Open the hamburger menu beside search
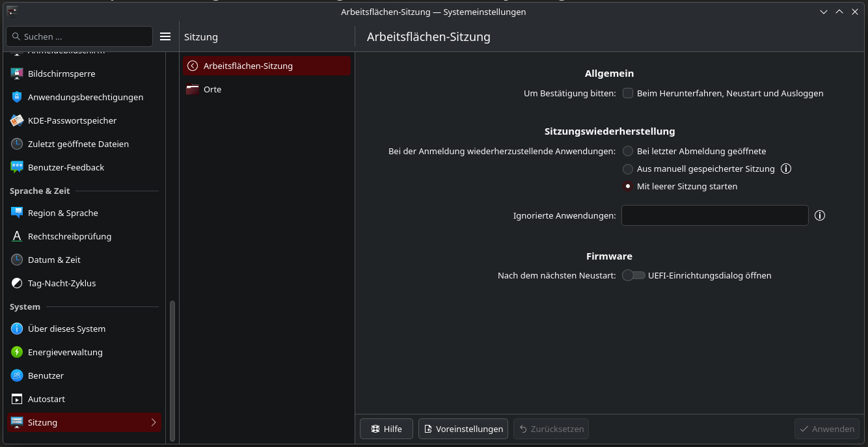The width and height of the screenshot is (868, 447). (x=165, y=36)
